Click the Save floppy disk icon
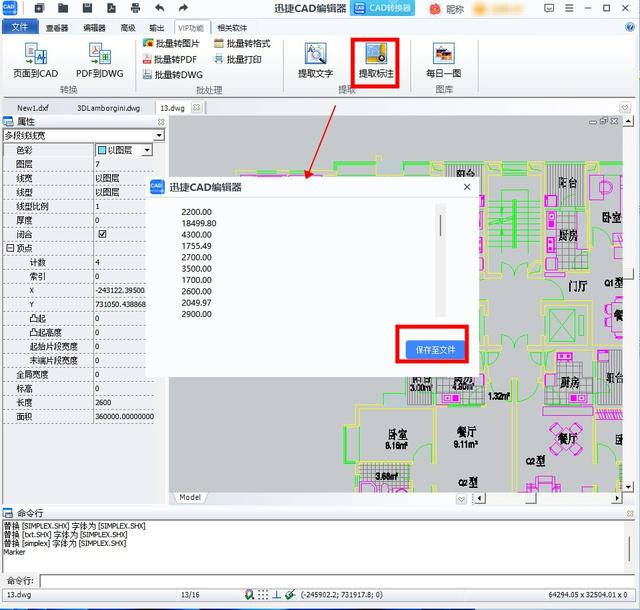The image size is (640, 610). [x=87, y=8]
